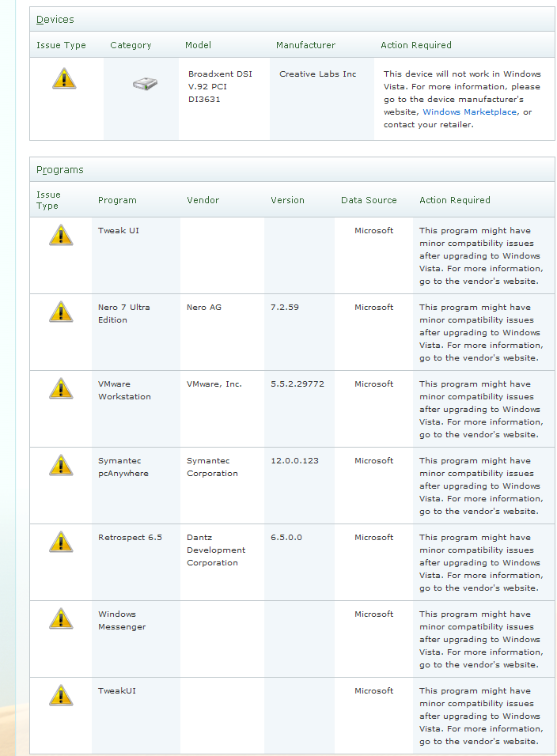This screenshot has width=557, height=756.
Task: Click the warning icon for Windows Messenger
Action: click(61, 618)
